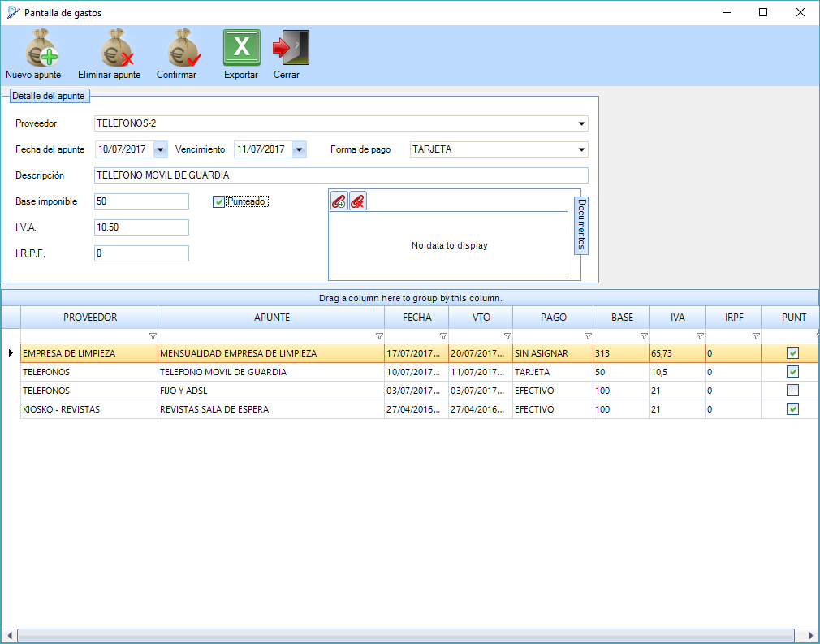Open the filter icon of the PAGO column
The height and width of the screenshot is (644, 820).
pyautogui.click(x=589, y=336)
